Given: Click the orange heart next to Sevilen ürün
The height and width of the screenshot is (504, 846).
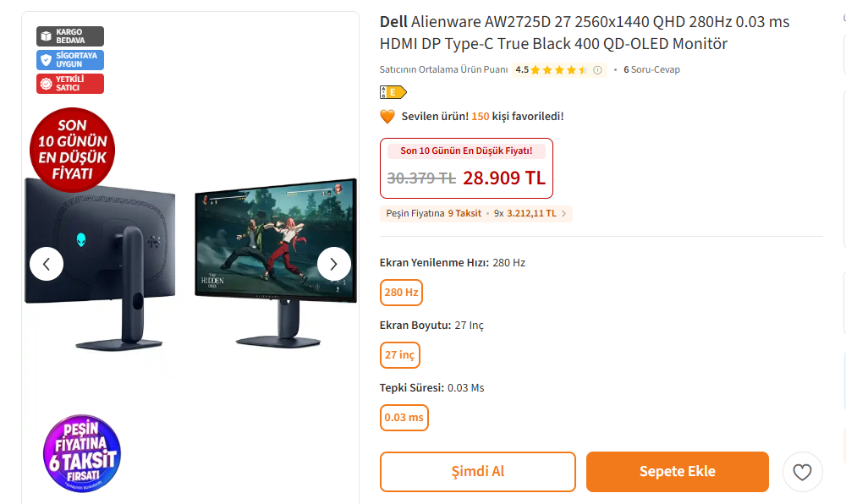Looking at the screenshot, I should point(387,117).
